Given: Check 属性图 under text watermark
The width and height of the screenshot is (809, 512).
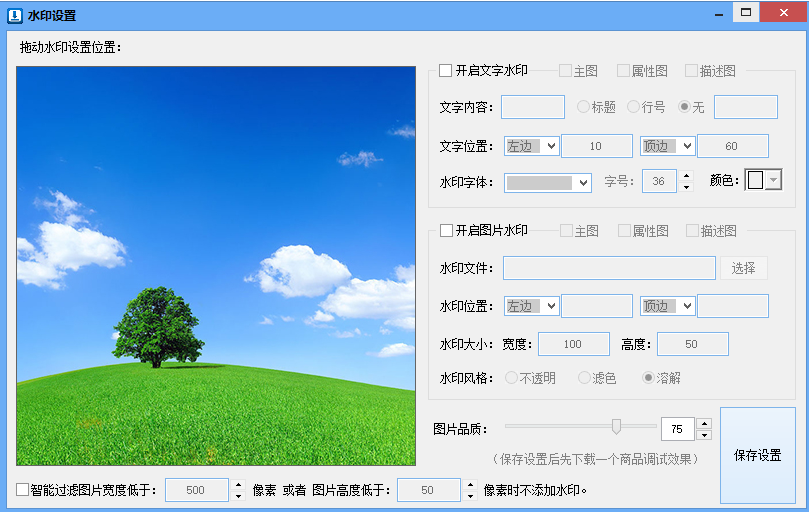Looking at the screenshot, I should click(x=623, y=71).
